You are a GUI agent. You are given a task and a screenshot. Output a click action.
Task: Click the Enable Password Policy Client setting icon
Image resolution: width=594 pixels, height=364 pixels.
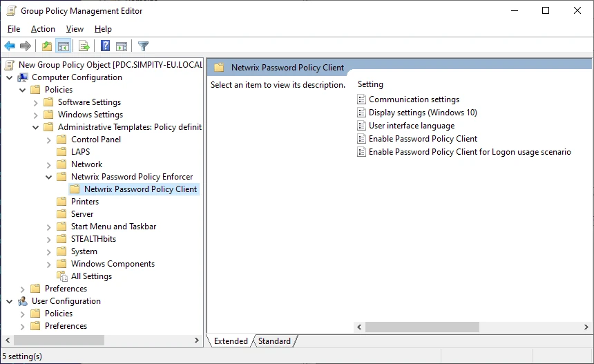pyautogui.click(x=362, y=139)
